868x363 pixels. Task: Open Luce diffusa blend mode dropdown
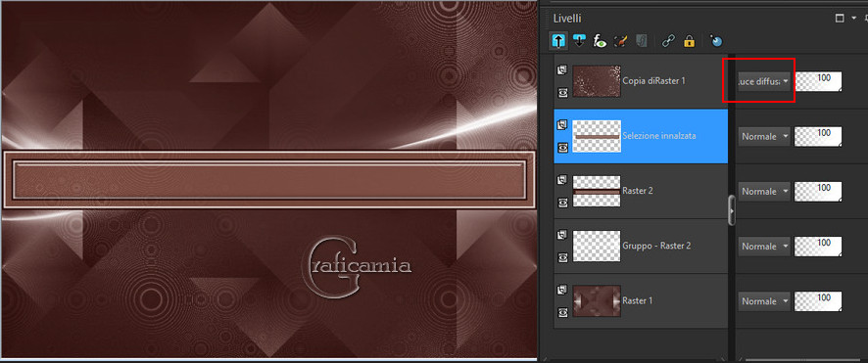click(x=764, y=81)
